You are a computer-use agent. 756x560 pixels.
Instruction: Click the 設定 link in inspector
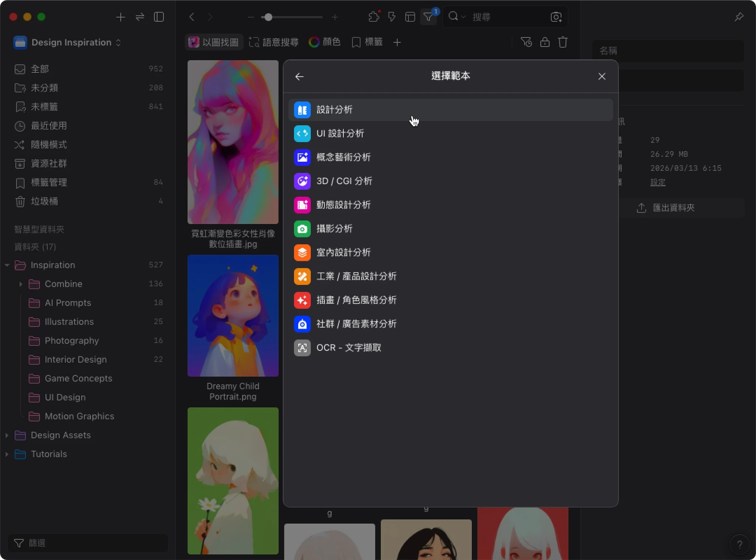point(657,182)
